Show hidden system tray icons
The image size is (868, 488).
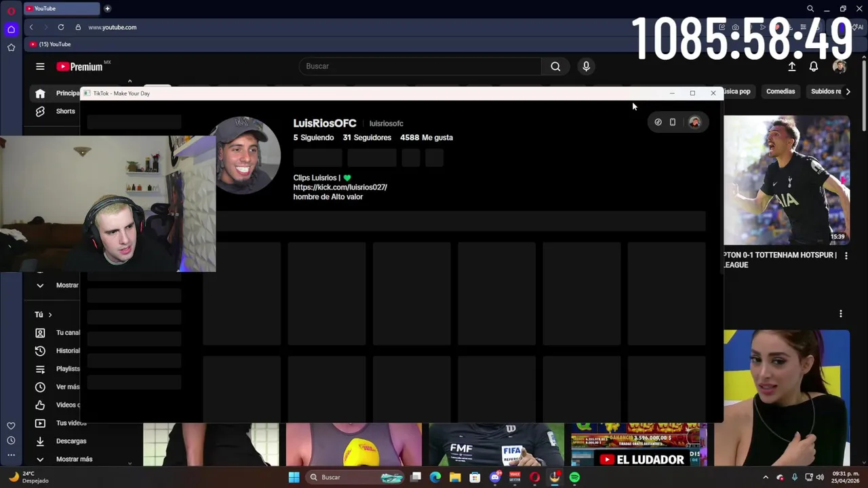766,477
